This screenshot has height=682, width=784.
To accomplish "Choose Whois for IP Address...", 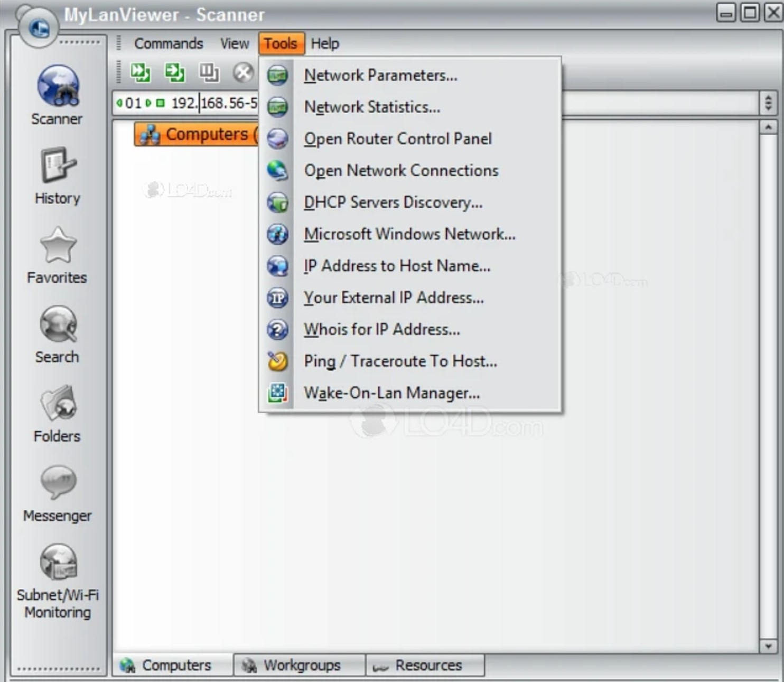I will [x=409, y=329].
